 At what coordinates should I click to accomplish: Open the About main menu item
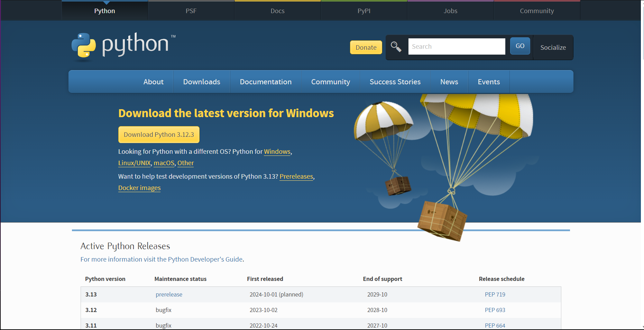pyautogui.click(x=153, y=82)
